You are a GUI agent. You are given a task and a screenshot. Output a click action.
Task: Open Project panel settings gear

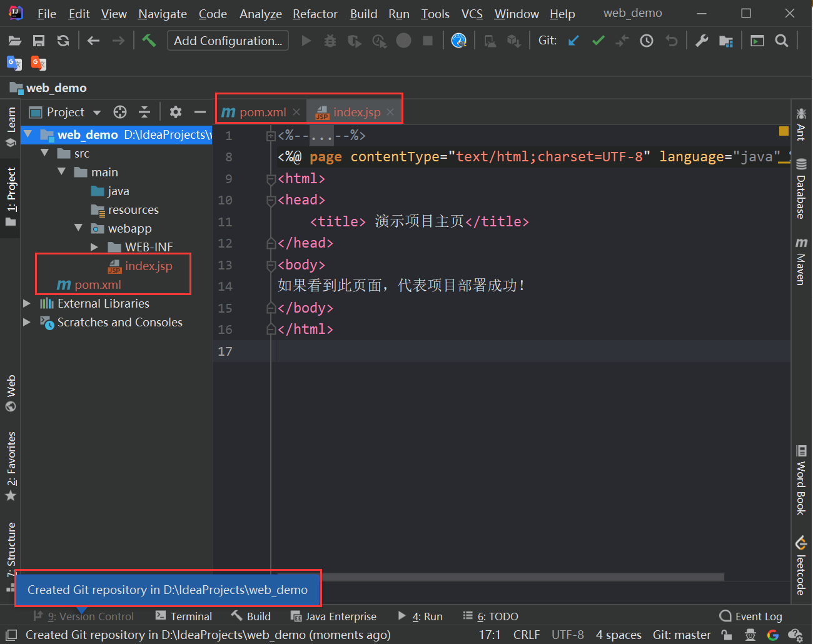pos(175,112)
